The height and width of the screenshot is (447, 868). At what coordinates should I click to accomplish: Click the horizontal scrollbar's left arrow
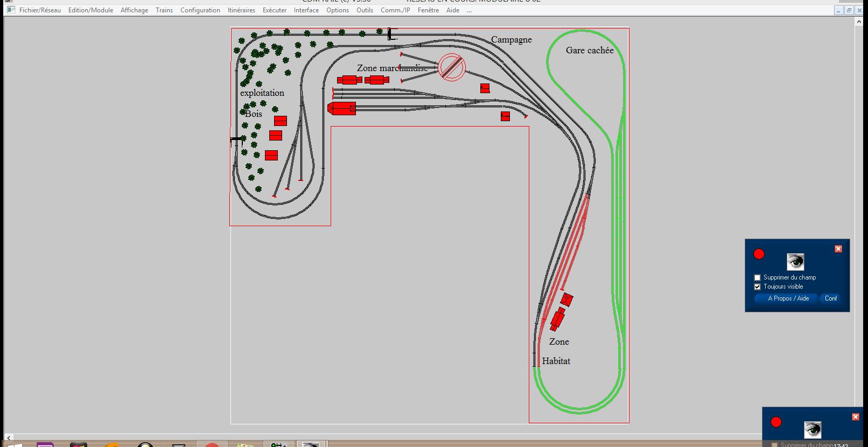pos(9,438)
